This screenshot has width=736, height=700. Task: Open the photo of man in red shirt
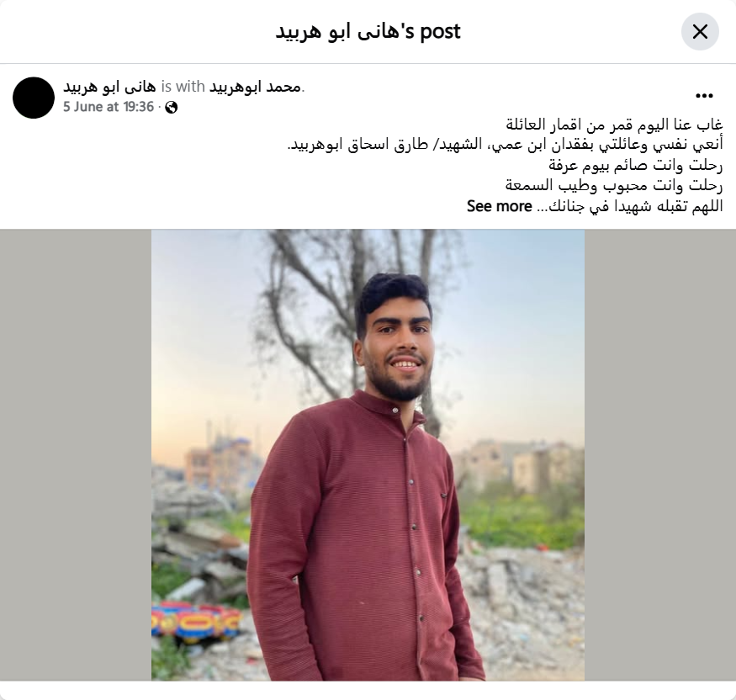368,455
